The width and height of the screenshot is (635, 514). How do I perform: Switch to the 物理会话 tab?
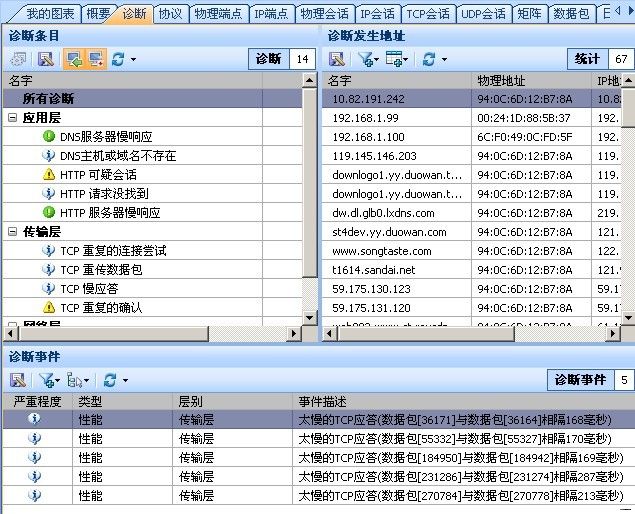coord(324,14)
